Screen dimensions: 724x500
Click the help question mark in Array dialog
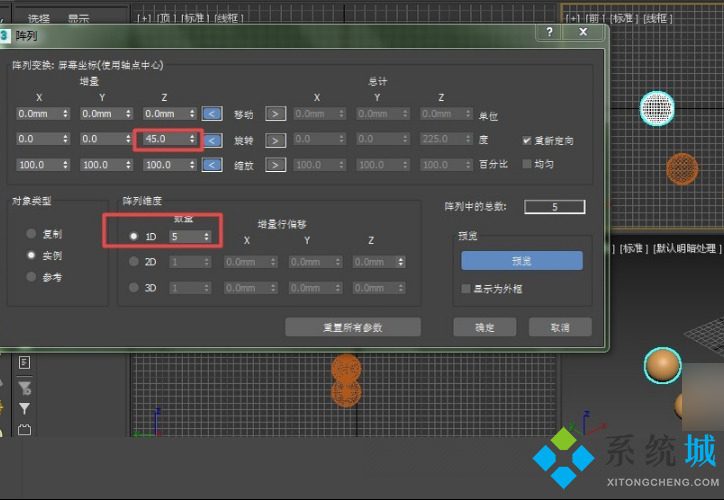click(x=549, y=32)
